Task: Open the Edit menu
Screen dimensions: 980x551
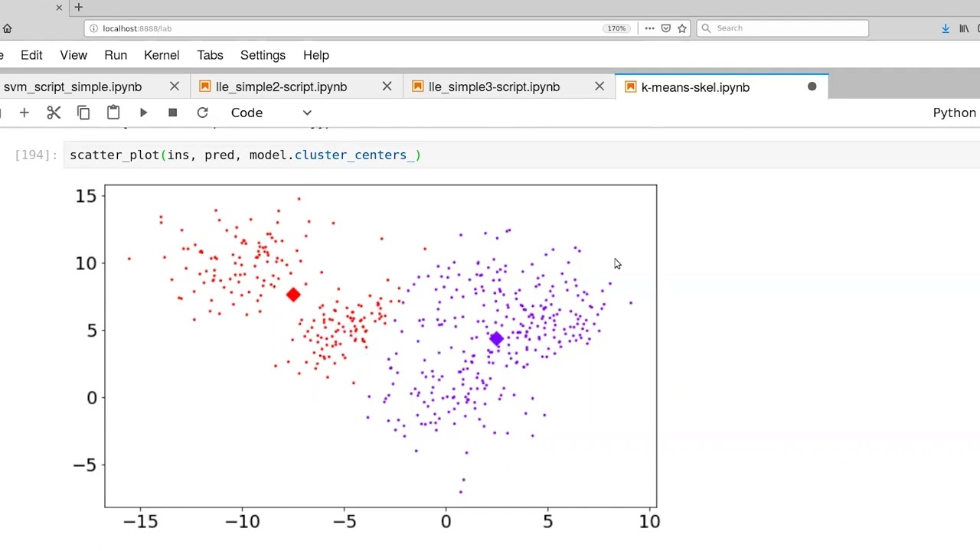Action: coord(31,55)
